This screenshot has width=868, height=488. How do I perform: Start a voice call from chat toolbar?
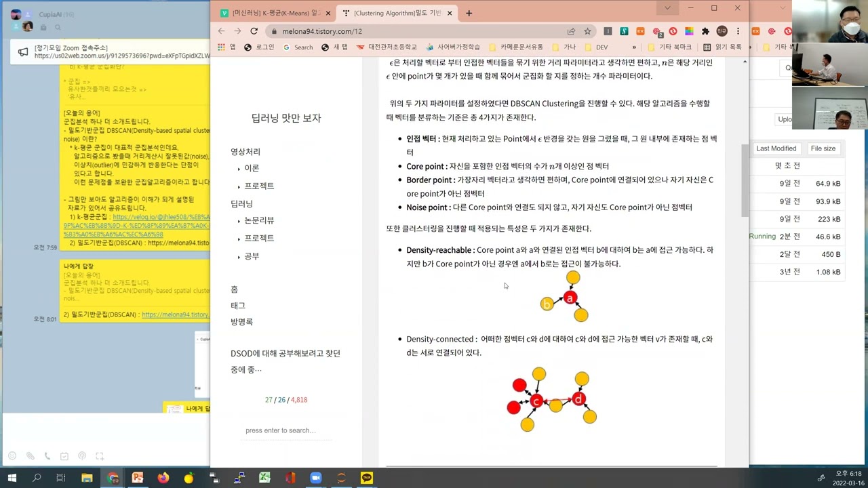(x=47, y=456)
